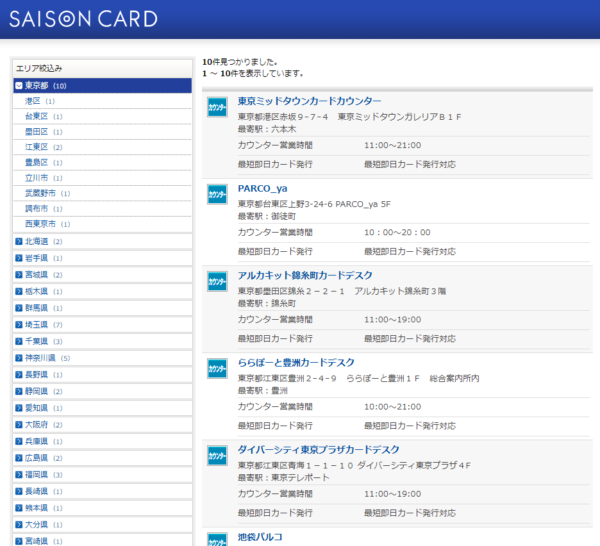Click text 最寄駅：六本木
This screenshot has height=546, width=600.
tap(267, 129)
